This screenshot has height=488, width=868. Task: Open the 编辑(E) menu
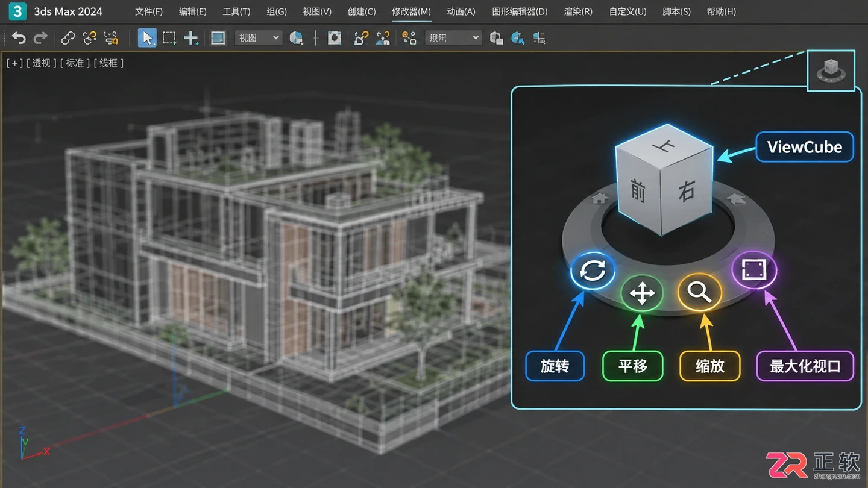(193, 11)
